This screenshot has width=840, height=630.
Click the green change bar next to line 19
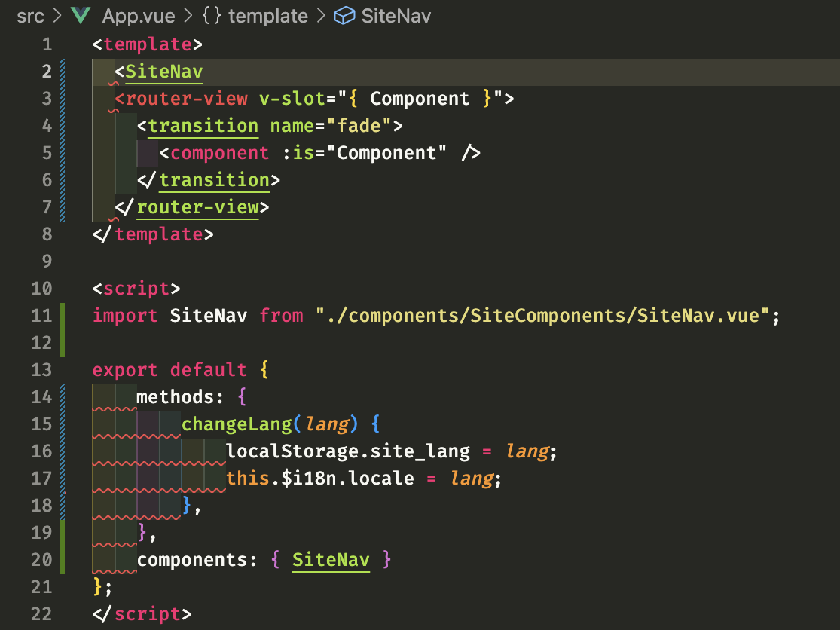(x=63, y=532)
